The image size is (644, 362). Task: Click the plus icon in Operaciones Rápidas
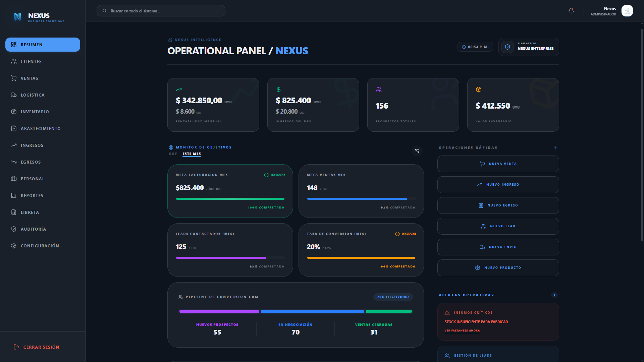click(x=555, y=148)
